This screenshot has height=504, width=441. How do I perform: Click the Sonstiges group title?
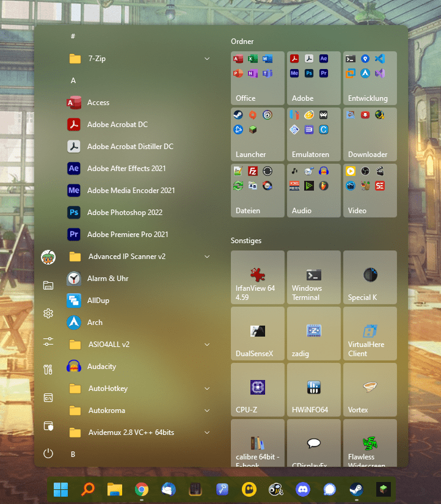[x=246, y=241]
